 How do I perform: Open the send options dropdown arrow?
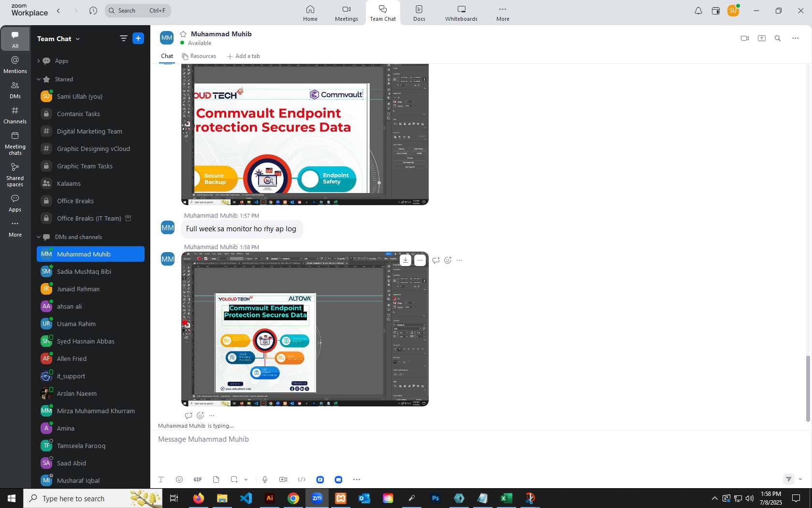tap(800, 479)
